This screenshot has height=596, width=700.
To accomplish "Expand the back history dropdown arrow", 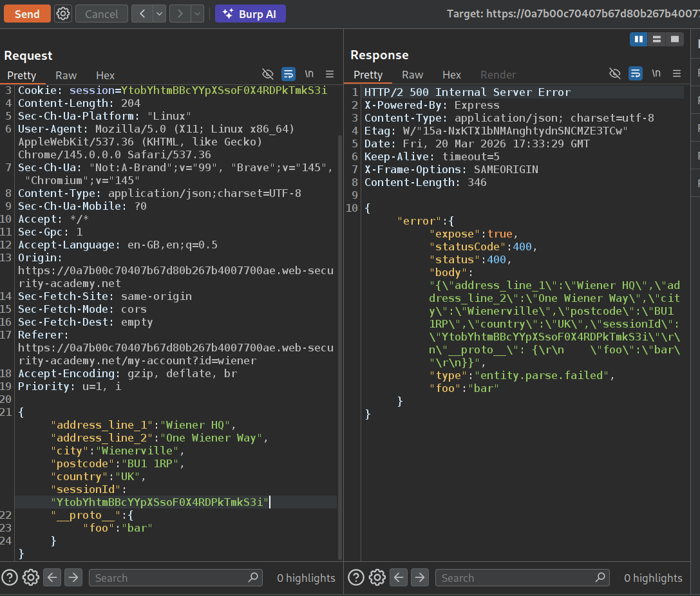I will click(x=158, y=14).
